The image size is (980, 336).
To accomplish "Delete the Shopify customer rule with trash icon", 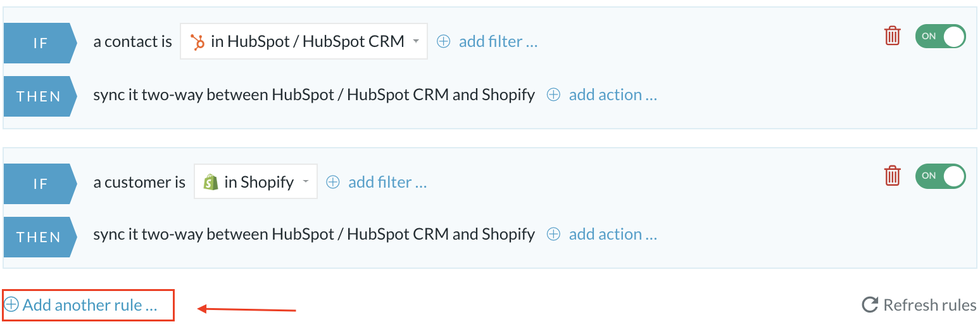I will click(892, 175).
